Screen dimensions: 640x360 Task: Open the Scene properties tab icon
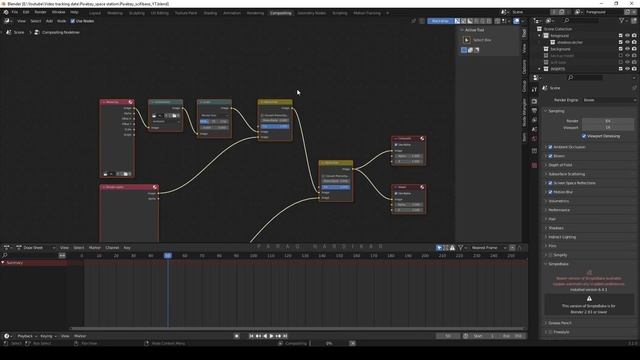click(x=534, y=129)
